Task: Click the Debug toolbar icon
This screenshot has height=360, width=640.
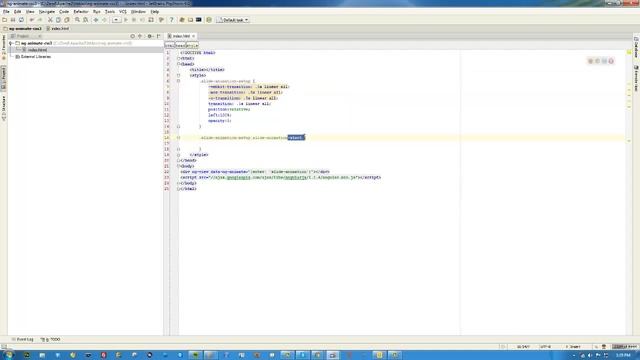Action: pyautogui.click(x=134, y=20)
